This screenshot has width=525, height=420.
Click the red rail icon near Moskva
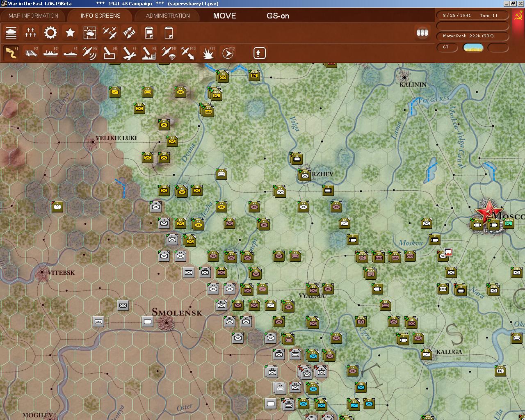tap(448, 252)
